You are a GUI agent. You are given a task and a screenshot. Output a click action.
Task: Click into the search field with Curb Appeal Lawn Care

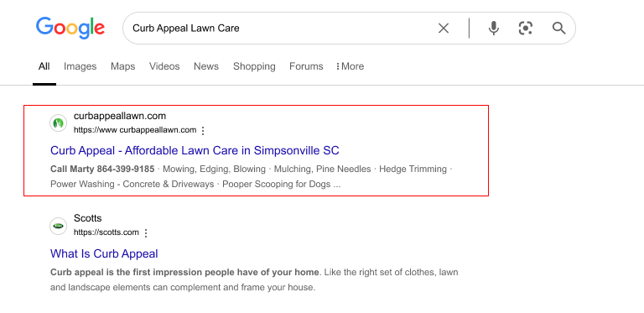tap(279, 29)
